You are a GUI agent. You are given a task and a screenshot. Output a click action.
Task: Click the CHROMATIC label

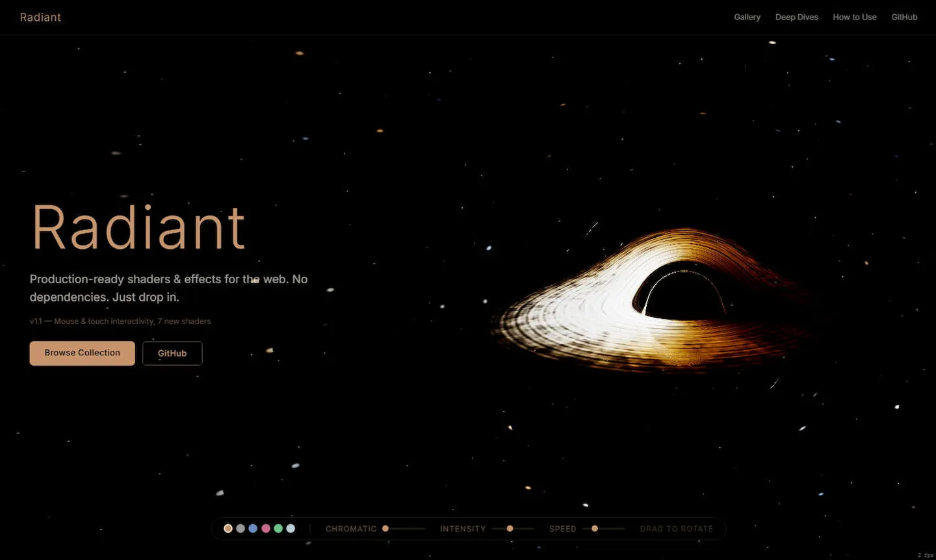[x=351, y=529]
